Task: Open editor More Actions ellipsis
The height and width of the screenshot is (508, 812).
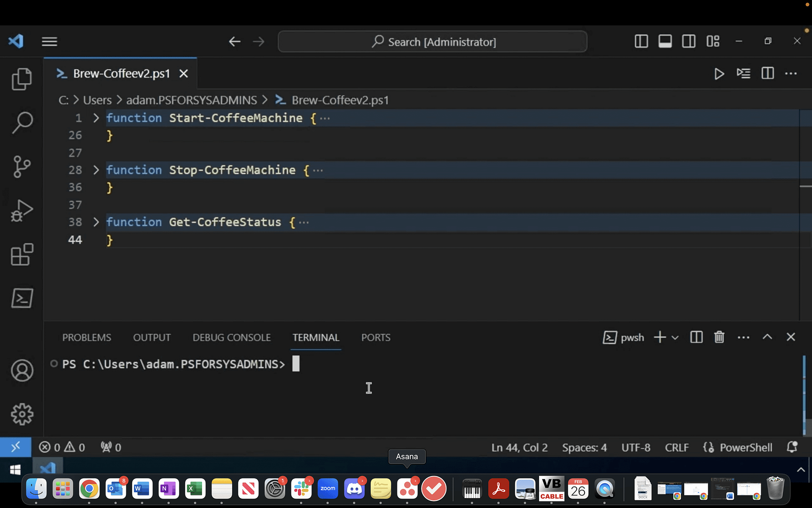Action: click(791, 73)
